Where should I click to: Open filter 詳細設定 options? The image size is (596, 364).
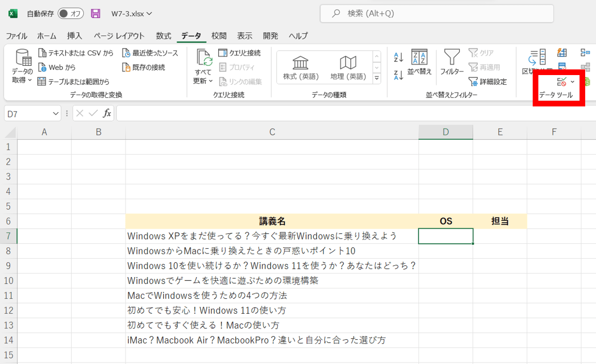pos(488,82)
